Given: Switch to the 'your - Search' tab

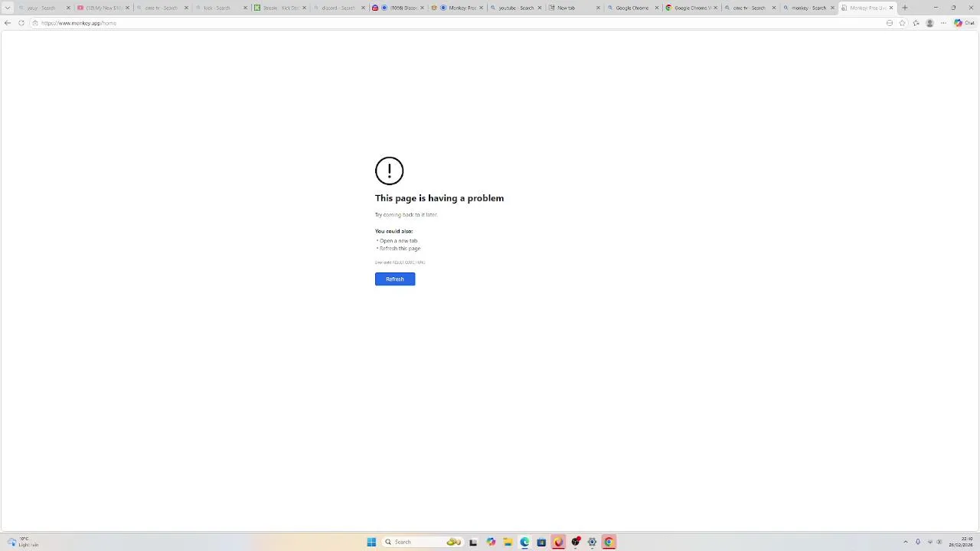Looking at the screenshot, I should click(x=44, y=8).
